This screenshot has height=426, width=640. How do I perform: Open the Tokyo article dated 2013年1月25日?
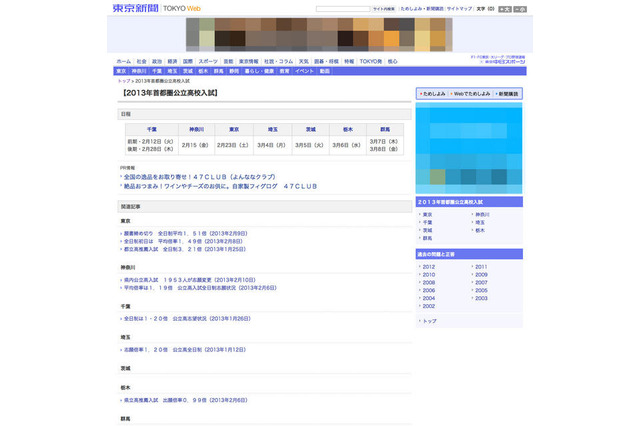coord(185,249)
